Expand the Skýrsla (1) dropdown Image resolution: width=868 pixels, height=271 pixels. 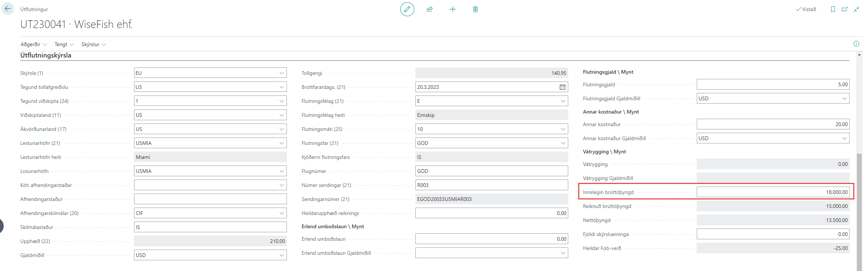[x=282, y=73]
